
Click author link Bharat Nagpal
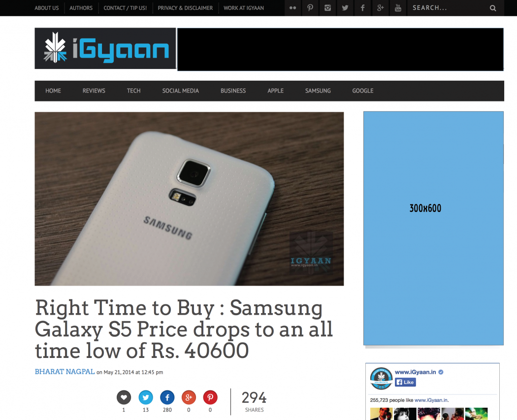(x=65, y=372)
